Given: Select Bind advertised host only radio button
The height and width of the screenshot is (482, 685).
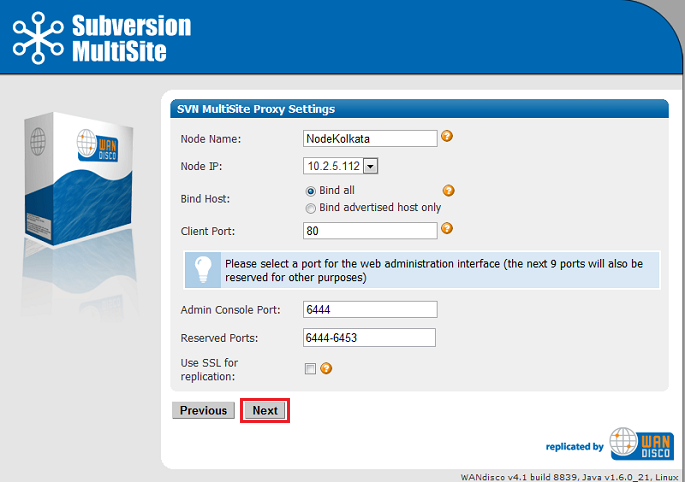Looking at the screenshot, I should 310,208.
